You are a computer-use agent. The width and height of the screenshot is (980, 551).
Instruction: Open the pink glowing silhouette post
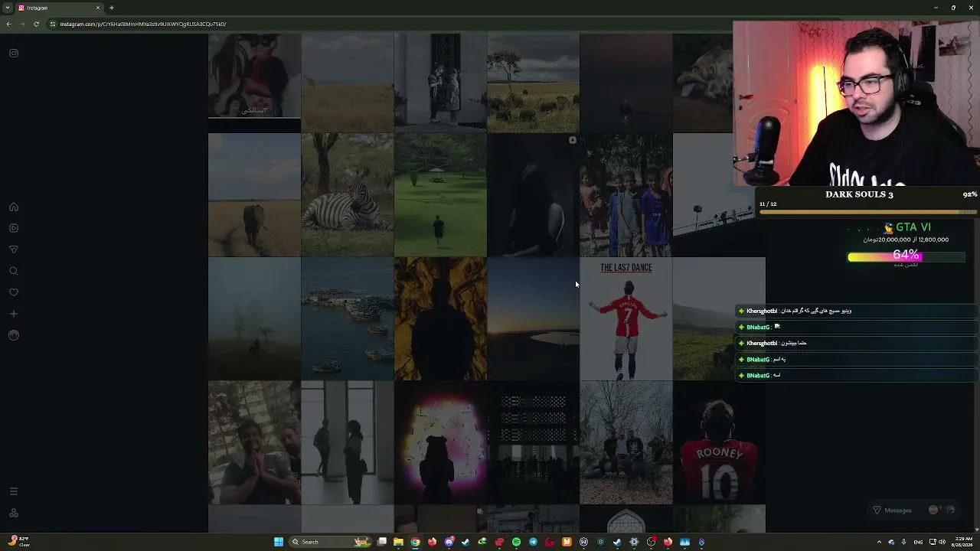(440, 442)
